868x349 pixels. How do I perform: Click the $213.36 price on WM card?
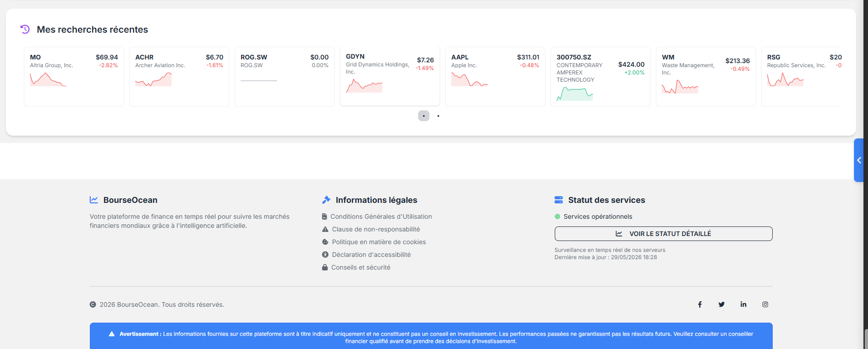[x=738, y=61]
